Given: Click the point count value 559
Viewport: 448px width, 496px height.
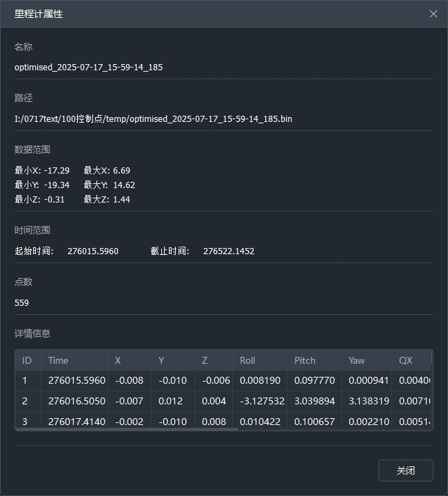Looking at the screenshot, I should point(22,302).
